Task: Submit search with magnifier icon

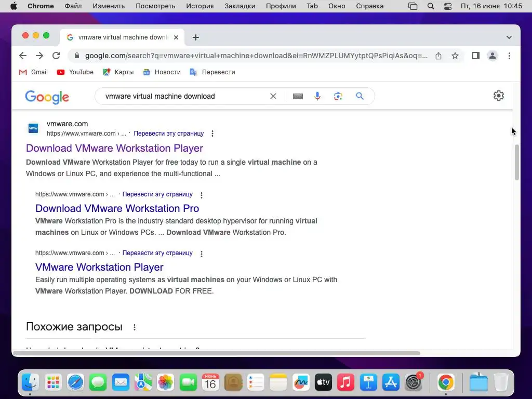Action: tap(360, 96)
